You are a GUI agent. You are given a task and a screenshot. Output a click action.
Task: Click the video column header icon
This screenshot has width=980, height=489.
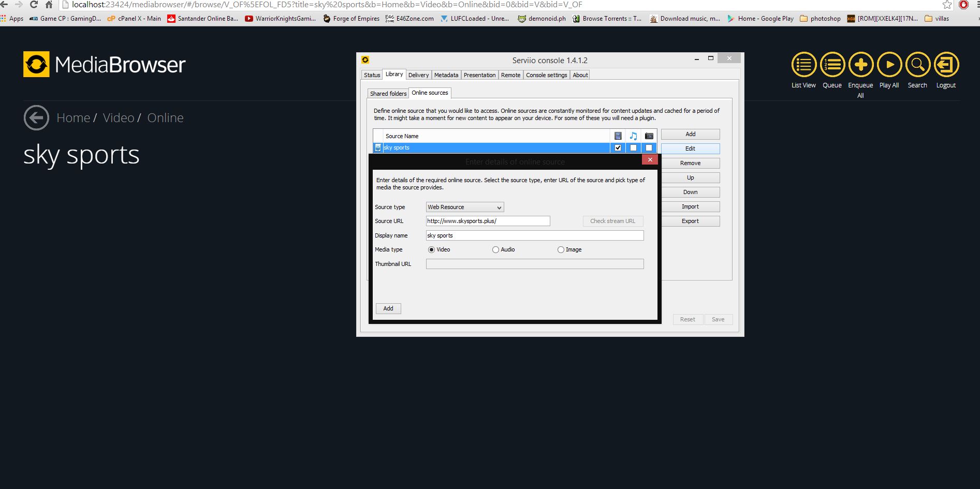click(618, 136)
